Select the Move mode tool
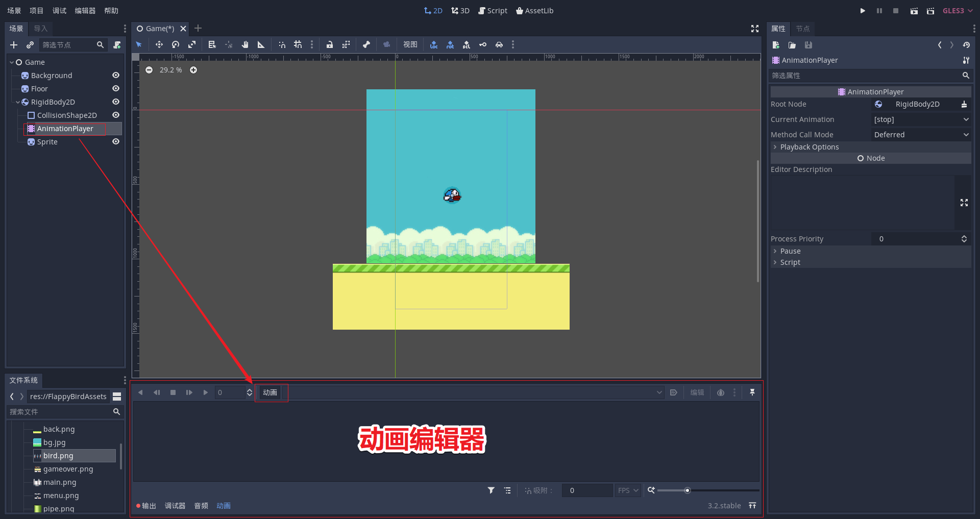This screenshot has height=519, width=980. click(x=159, y=45)
